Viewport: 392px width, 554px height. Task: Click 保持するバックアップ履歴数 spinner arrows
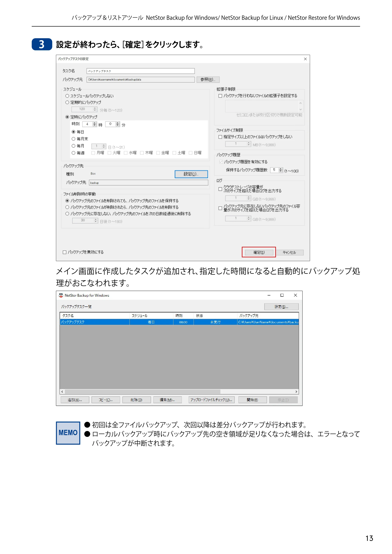pyautogui.click(x=281, y=170)
